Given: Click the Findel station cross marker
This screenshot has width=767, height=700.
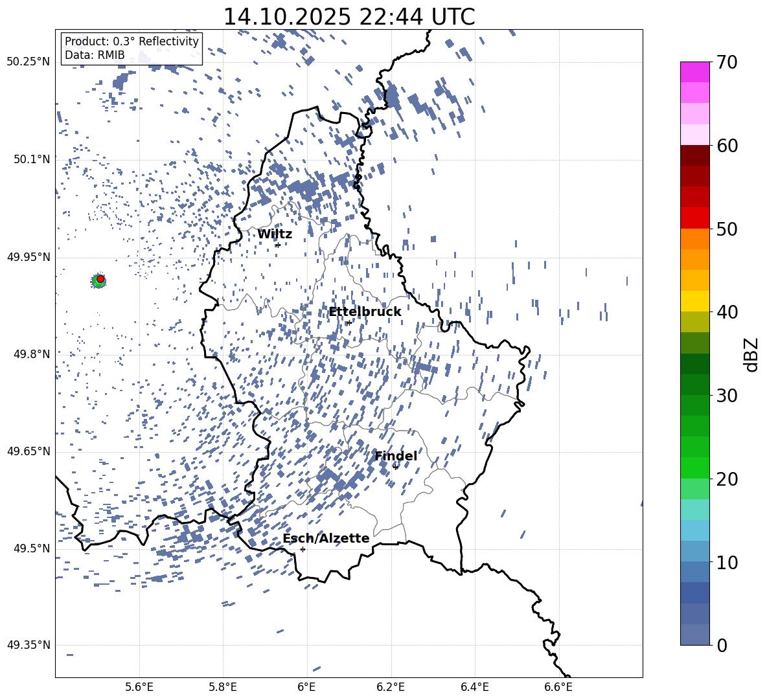Looking at the screenshot, I should [395, 467].
